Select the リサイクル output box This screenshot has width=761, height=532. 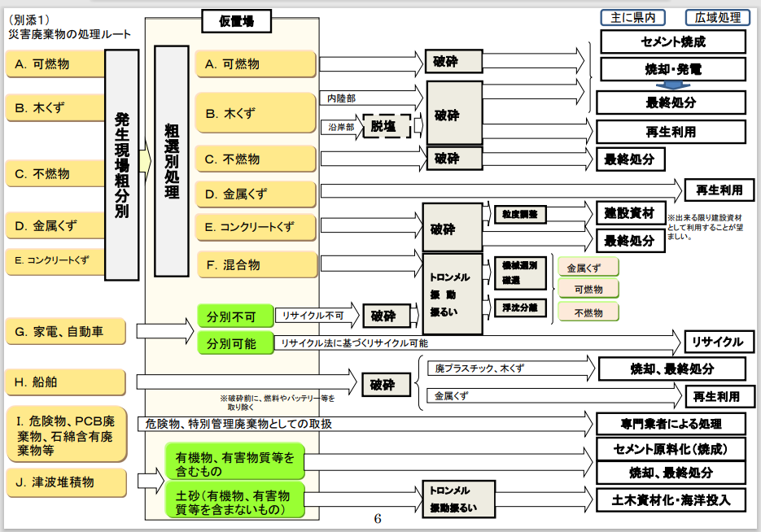pos(719,342)
